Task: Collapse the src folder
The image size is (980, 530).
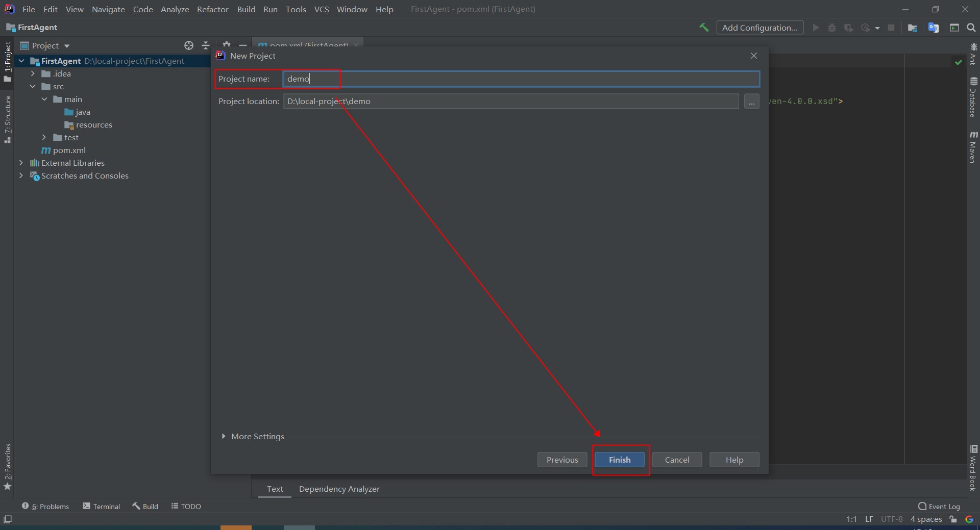Action: pyautogui.click(x=33, y=87)
